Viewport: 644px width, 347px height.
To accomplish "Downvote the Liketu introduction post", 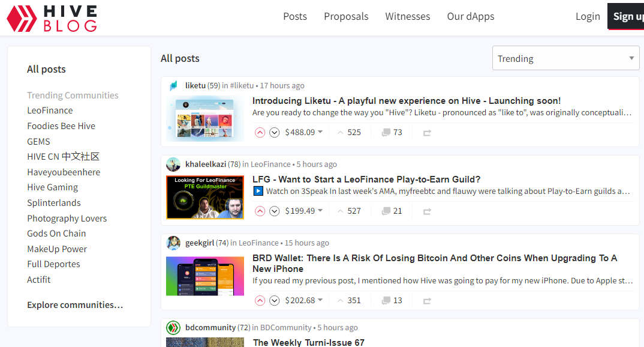I will point(275,133).
